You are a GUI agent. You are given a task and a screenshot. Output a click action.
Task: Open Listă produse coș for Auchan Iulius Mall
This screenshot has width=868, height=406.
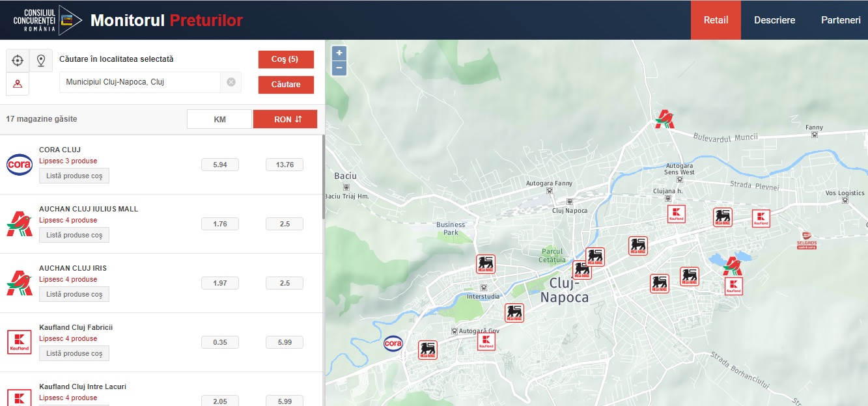pyautogui.click(x=74, y=235)
